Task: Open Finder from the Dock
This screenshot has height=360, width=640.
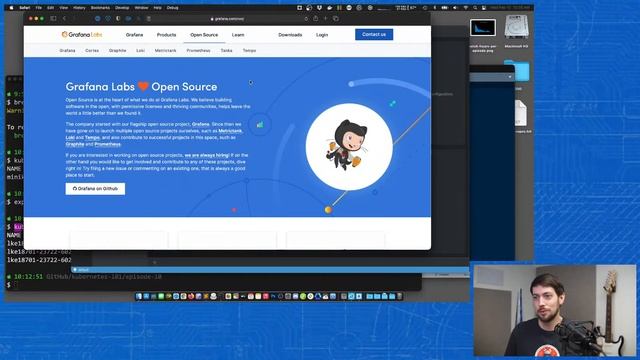Action: pos(139,296)
